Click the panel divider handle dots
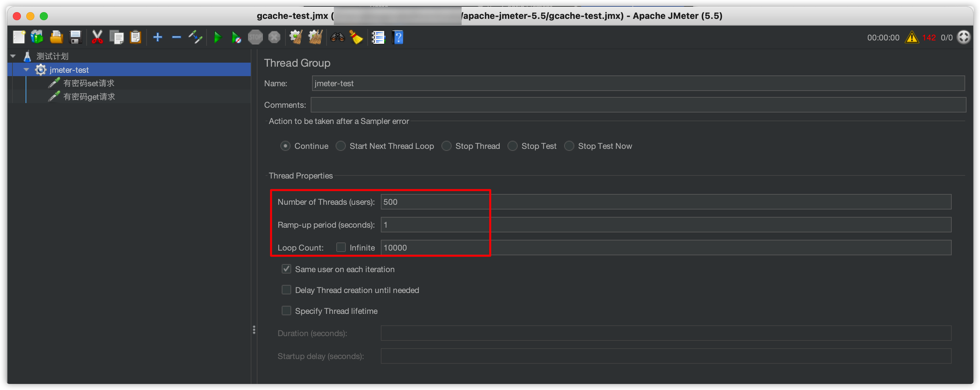The image size is (980, 390). pyautogui.click(x=254, y=330)
